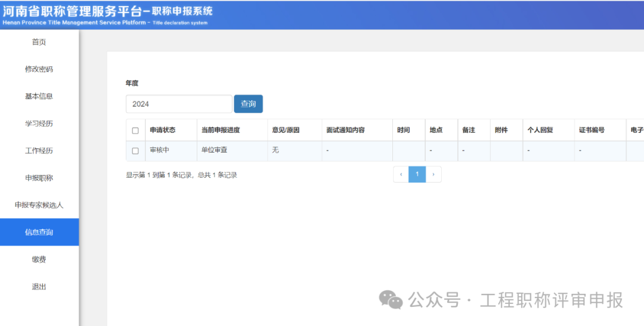The image size is (644, 326).
Task: Open 申报职称 in the sidebar
Action: tap(39, 178)
